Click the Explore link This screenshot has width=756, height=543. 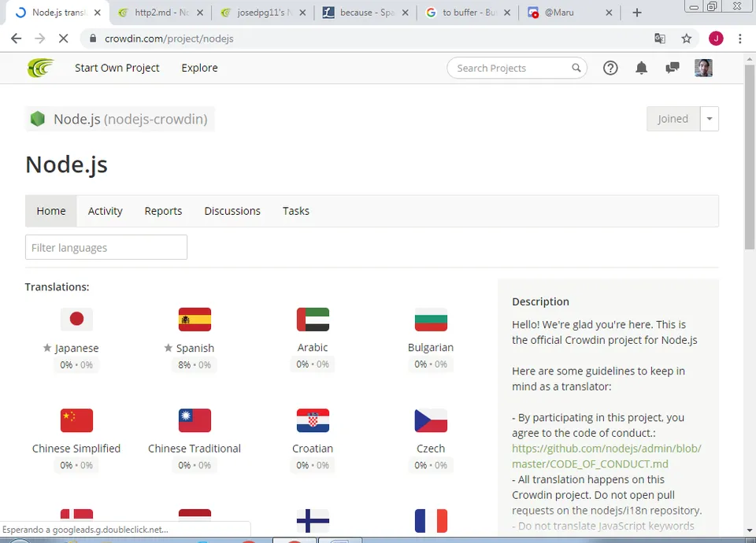coord(199,68)
